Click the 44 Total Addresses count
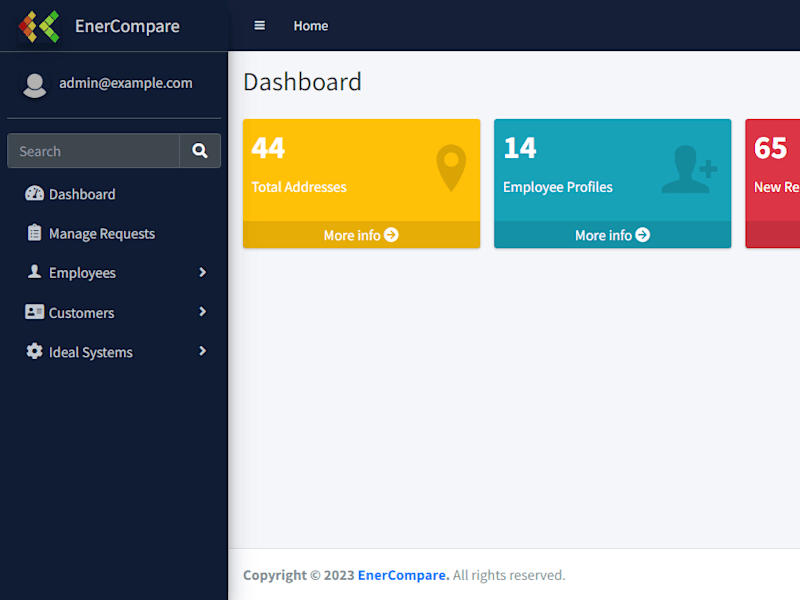 pyautogui.click(x=268, y=148)
